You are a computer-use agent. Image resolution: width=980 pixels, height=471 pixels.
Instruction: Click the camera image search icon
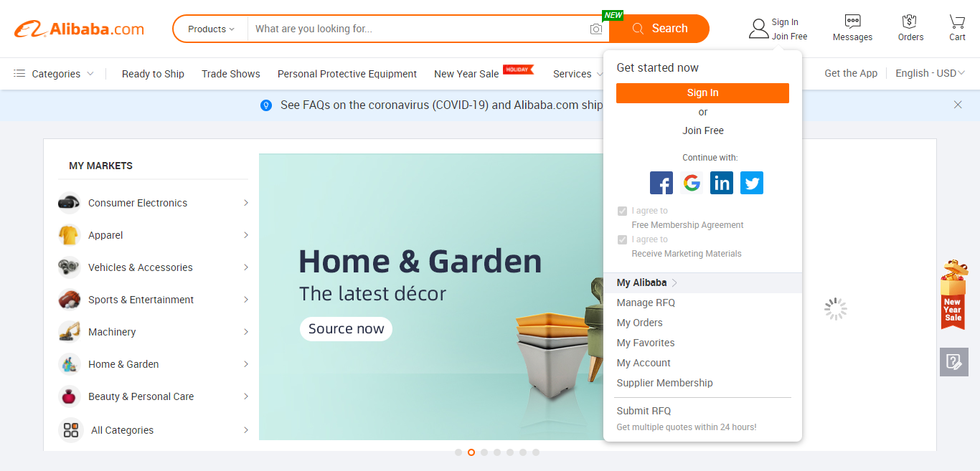tap(596, 29)
